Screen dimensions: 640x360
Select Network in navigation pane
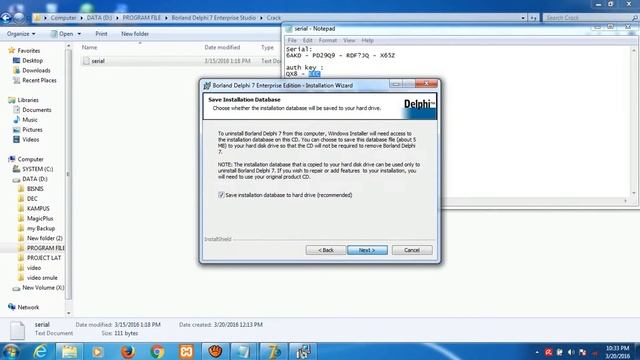28,307
